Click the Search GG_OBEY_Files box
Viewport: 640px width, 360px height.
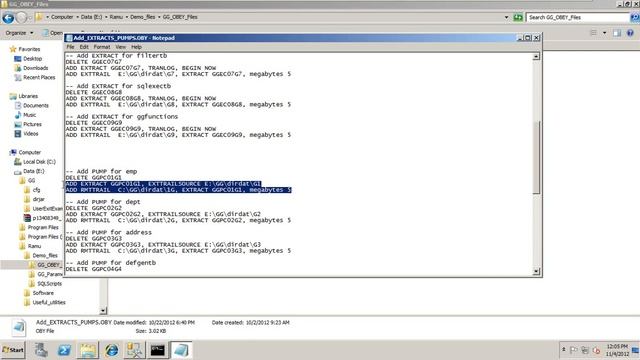578,17
